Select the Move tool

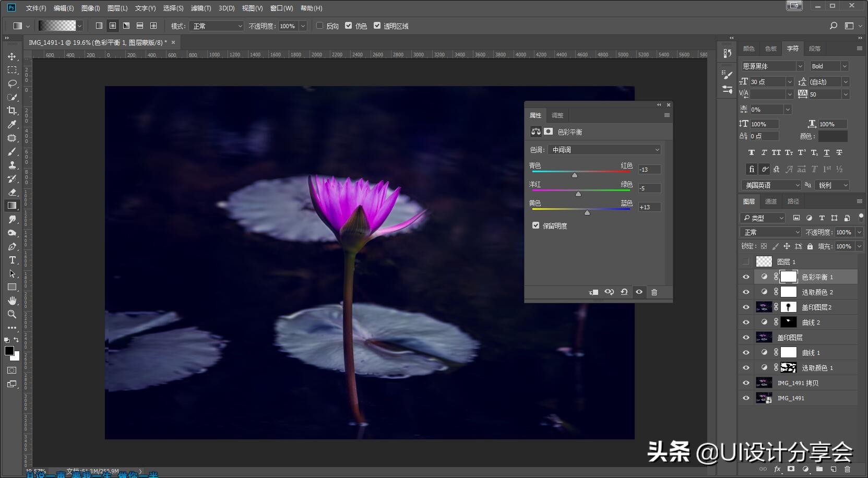point(12,56)
